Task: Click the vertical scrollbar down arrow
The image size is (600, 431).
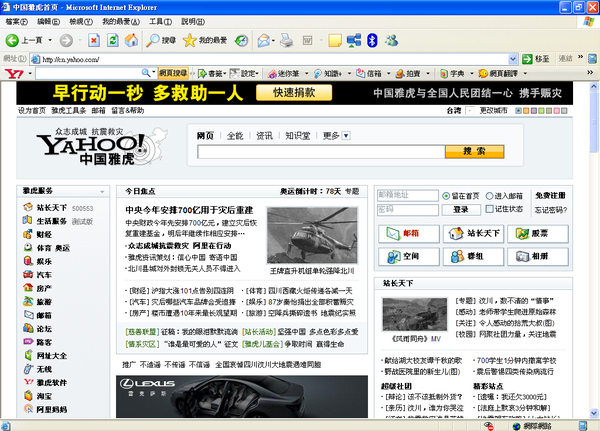Action: click(594, 413)
